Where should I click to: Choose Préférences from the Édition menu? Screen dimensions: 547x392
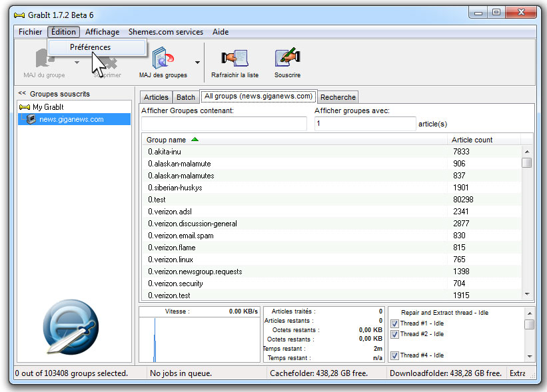(97, 47)
